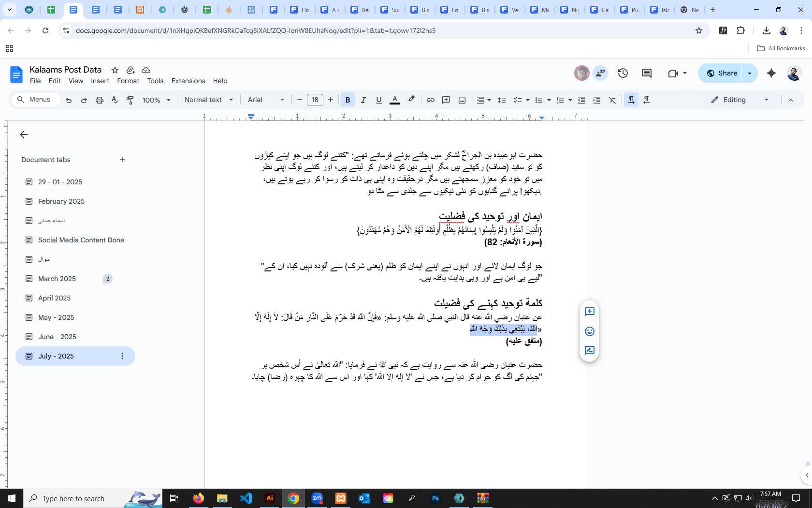Add a comment from the toolbar icon

click(446, 100)
